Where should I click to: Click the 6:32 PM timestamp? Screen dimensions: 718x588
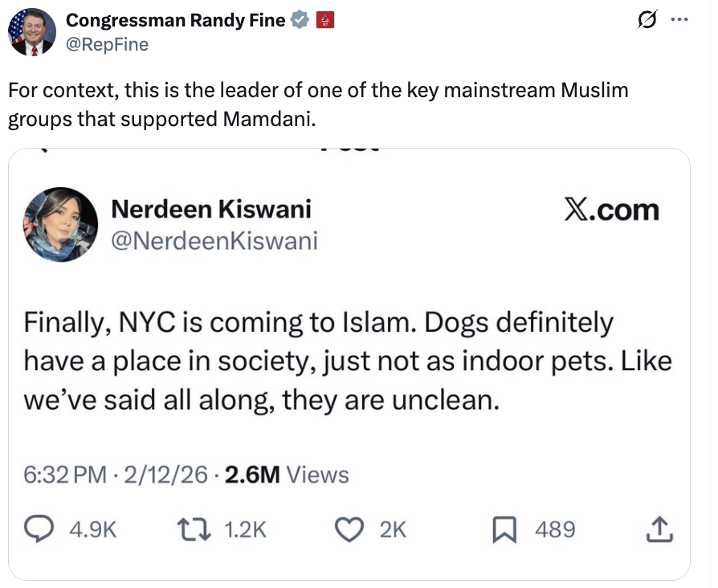pos(65,475)
